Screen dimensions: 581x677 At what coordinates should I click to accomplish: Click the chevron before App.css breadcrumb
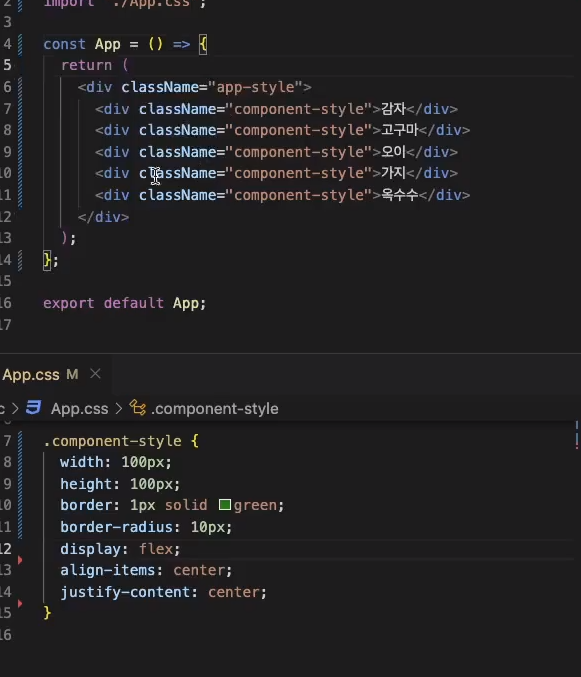(16, 408)
